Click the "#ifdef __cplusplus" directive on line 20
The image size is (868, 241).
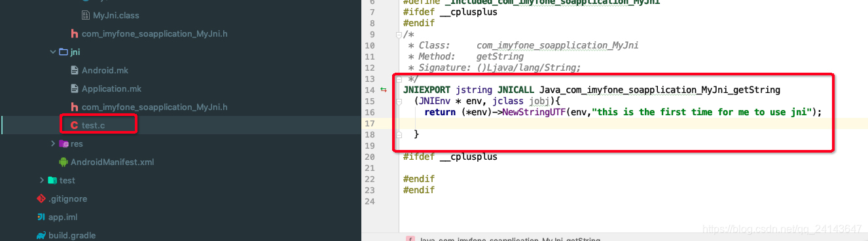[x=450, y=157]
